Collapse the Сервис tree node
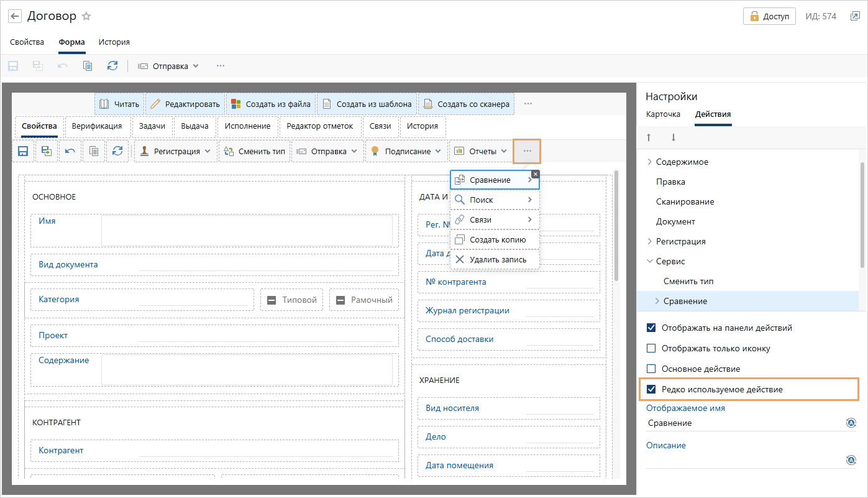The image size is (868, 498). [x=650, y=261]
